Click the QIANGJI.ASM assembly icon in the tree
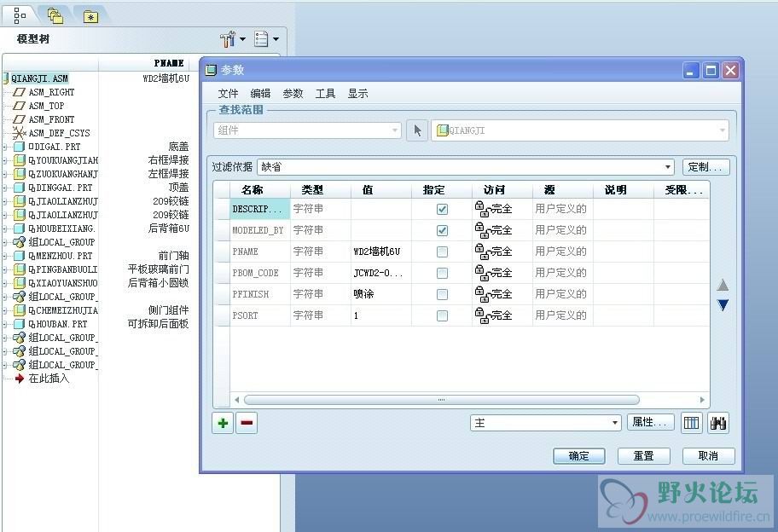 click(6, 78)
